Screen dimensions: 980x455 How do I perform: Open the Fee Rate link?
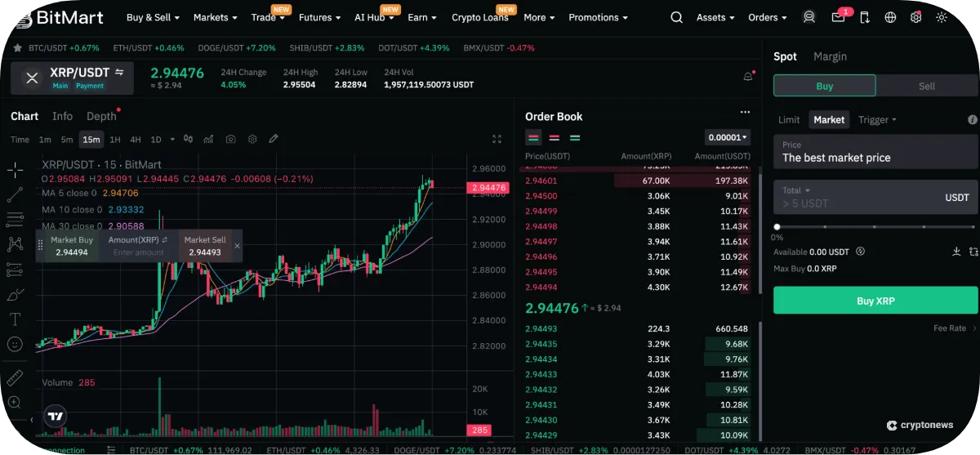click(x=955, y=328)
